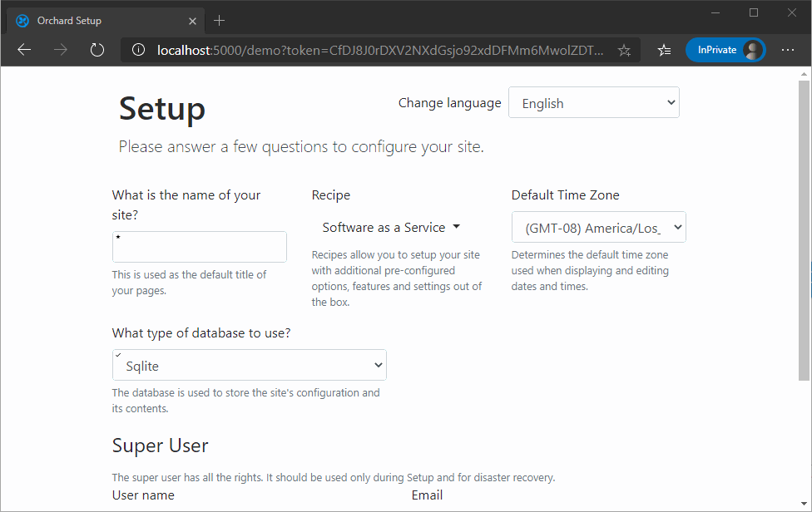The height and width of the screenshot is (512, 812).
Task: Open the Sqlite database type dropdown
Action: [249, 365]
